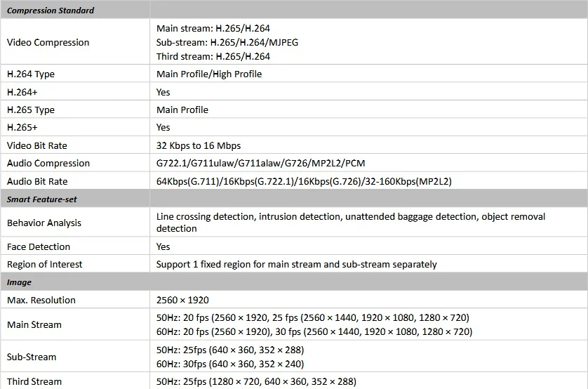Click the 'Smart Feature-set' section header
Viewport: 588px width, 389px height.
tap(41, 199)
